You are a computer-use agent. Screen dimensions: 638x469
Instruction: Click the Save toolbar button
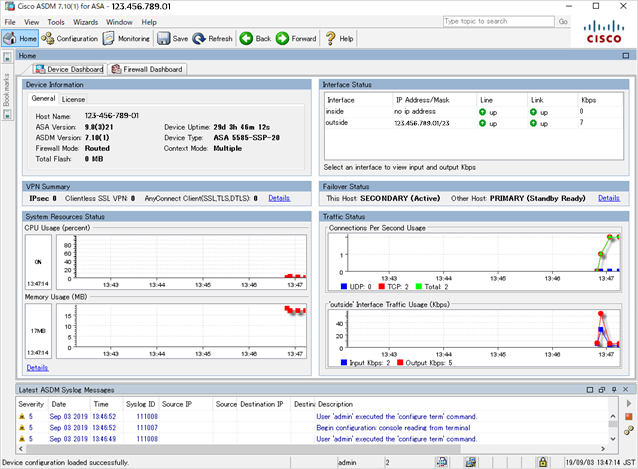(x=172, y=38)
